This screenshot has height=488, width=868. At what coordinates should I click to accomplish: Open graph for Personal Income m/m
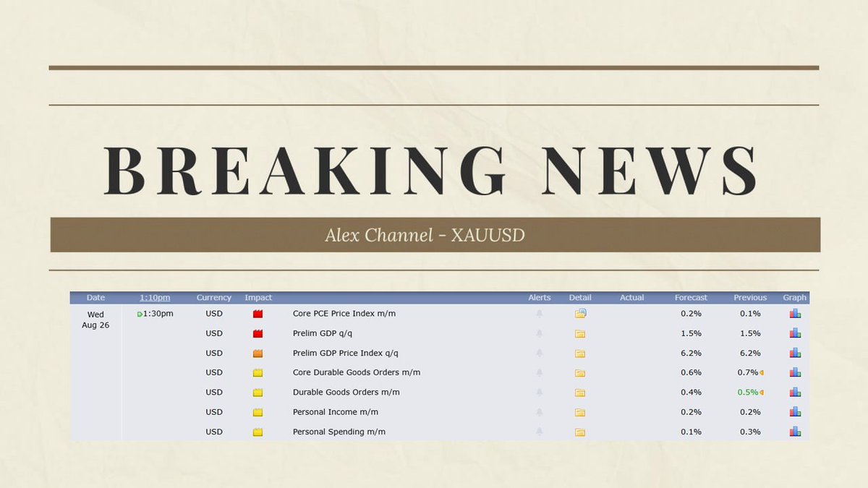(x=795, y=412)
